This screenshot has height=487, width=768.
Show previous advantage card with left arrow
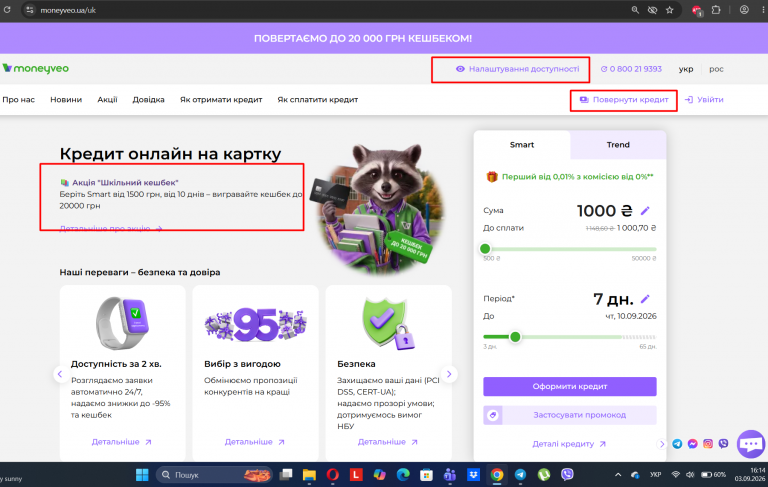(60, 374)
